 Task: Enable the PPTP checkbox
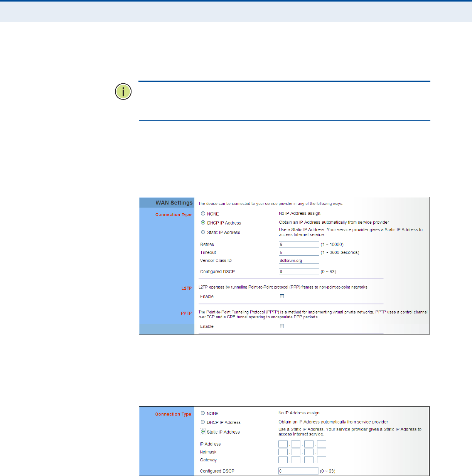coord(282,326)
